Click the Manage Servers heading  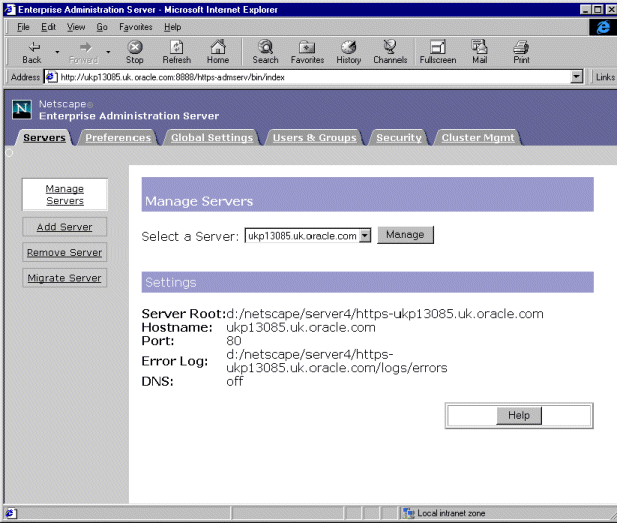pyautogui.click(x=199, y=201)
